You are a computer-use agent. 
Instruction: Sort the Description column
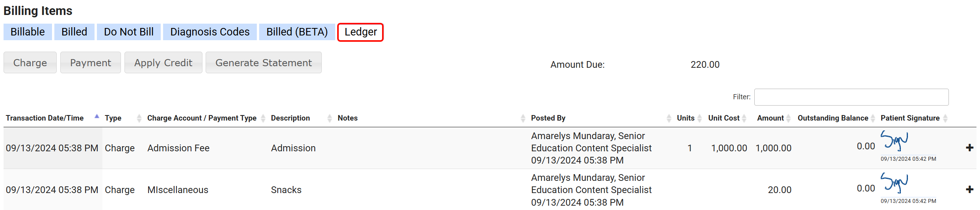pos(329,118)
